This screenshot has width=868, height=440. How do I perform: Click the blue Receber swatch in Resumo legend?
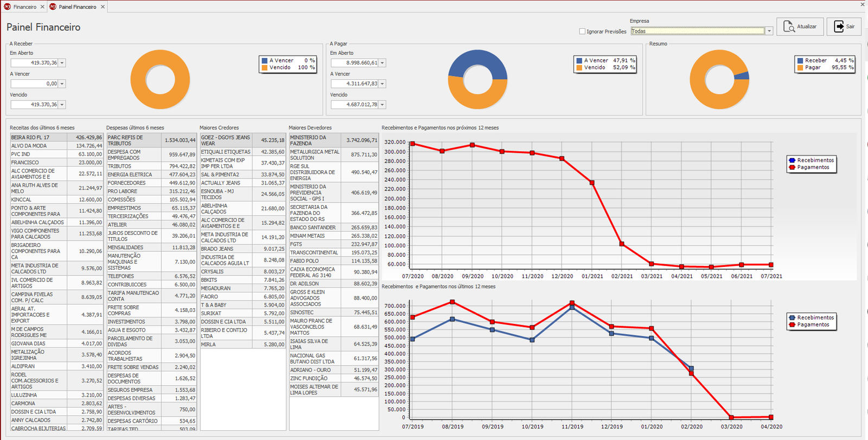800,61
